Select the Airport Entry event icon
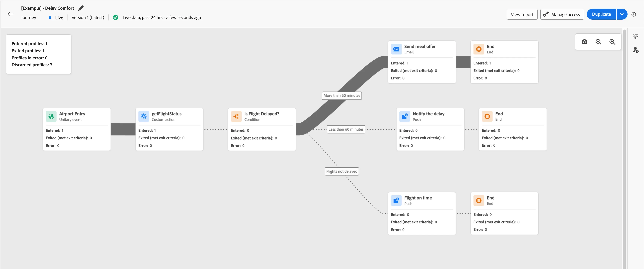This screenshot has width=644, height=269. pos(51,116)
